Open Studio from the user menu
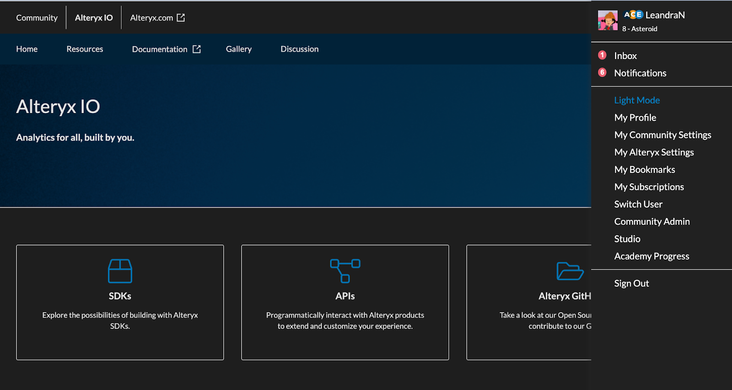The image size is (732, 390). [x=627, y=239]
